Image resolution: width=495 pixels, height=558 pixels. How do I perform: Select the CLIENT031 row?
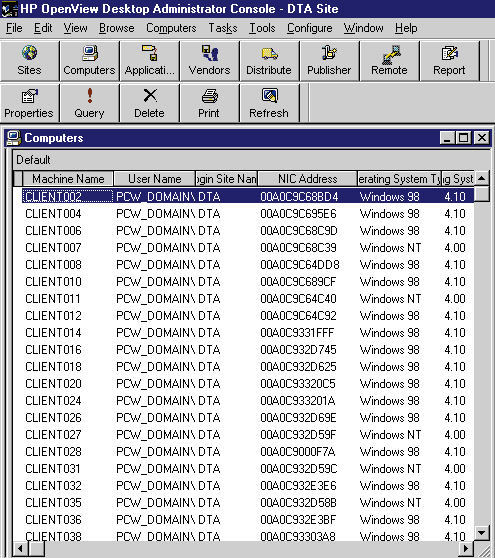pos(248,469)
